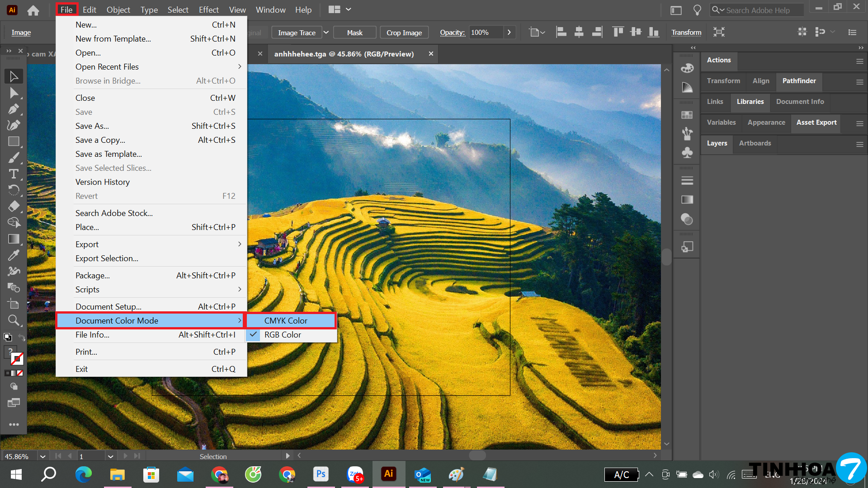Click Save As in File menu

point(92,126)
